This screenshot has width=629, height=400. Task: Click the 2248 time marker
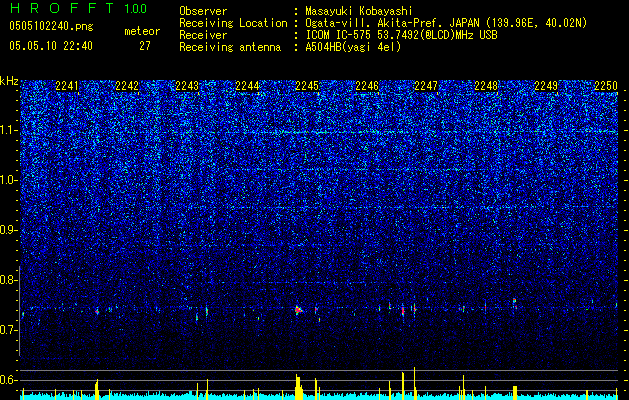486,86
